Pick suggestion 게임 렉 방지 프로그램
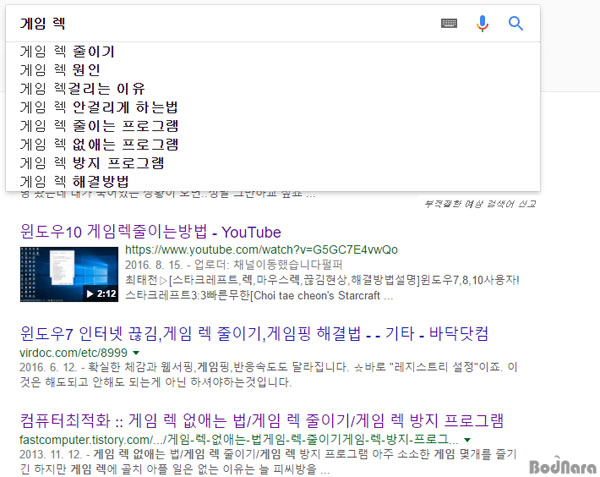600x477 pixels. 92,163
